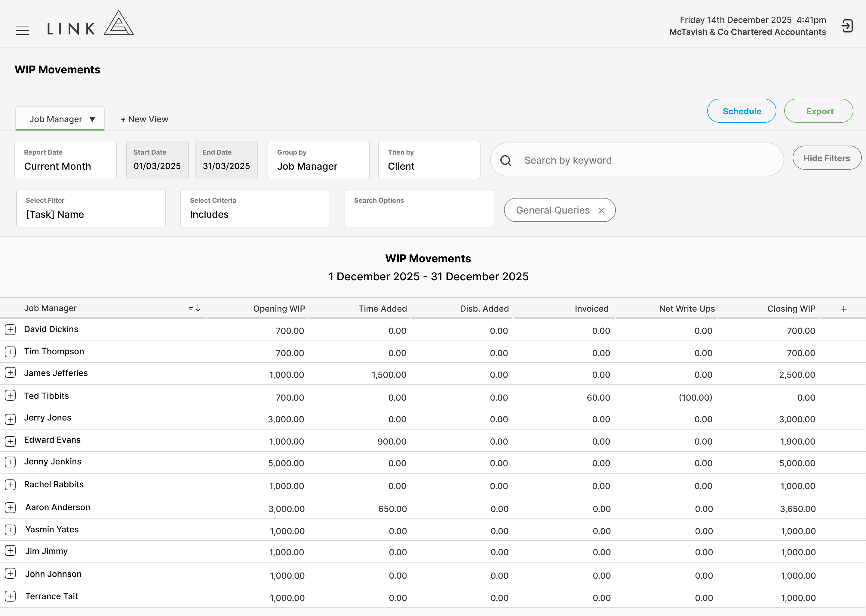
Task: Click Jerry Jones' 3,000.00 closing WIP
Action: tap(797, 420)
